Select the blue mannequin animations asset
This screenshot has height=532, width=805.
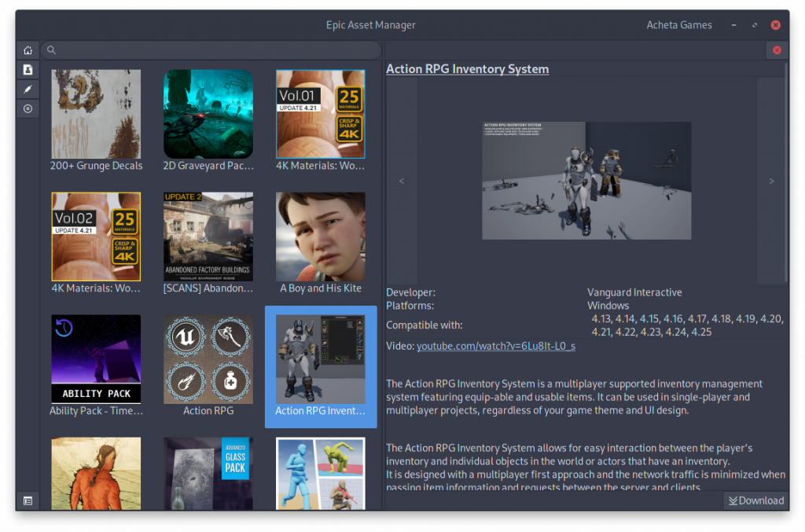321,473
